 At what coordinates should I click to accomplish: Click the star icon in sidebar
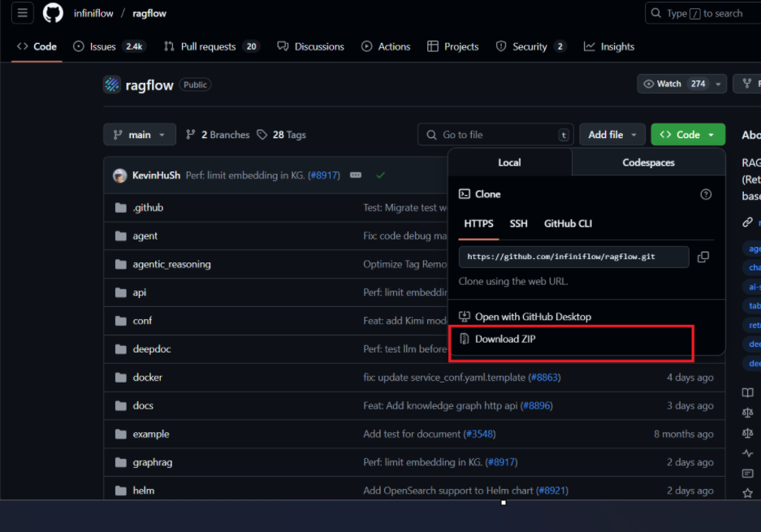pos(747,493)
